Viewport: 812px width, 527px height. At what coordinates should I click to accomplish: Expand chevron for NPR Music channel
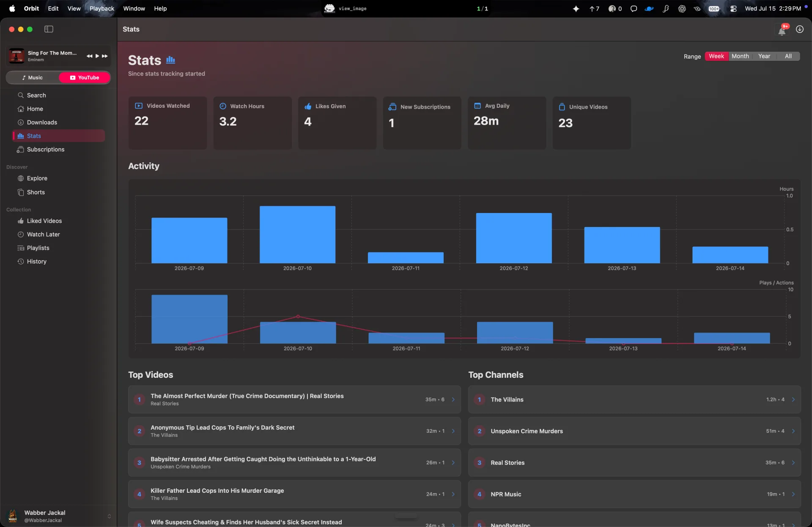793,494
